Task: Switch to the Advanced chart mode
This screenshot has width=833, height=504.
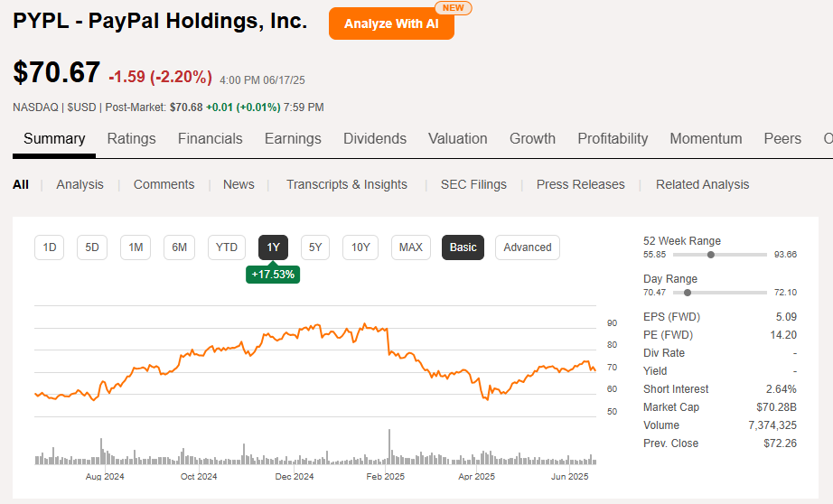Action: (x=528, y=247)
